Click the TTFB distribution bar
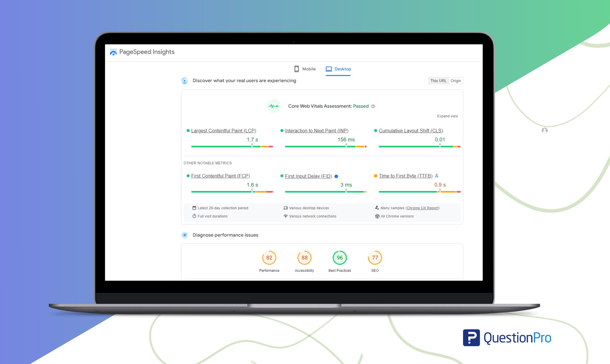 click(419, 192)
